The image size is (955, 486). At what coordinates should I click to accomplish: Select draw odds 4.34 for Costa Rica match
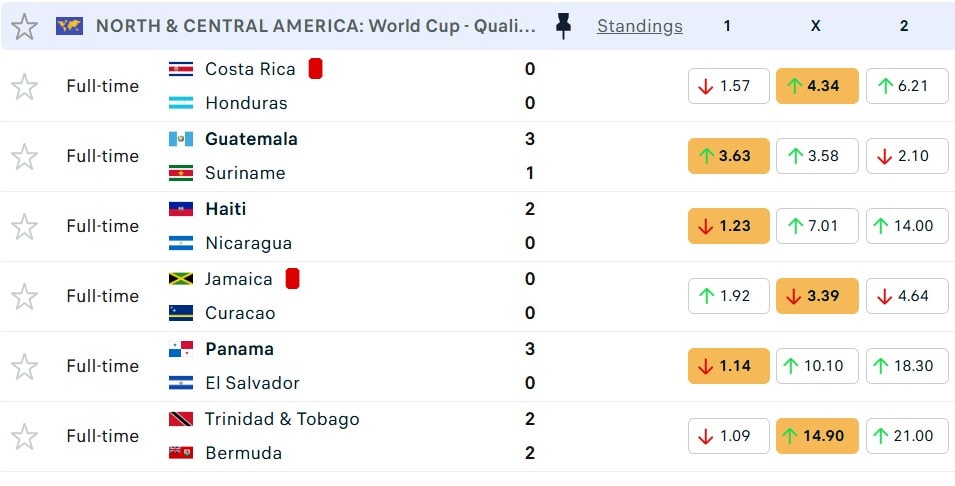click(x=816, y=86)
